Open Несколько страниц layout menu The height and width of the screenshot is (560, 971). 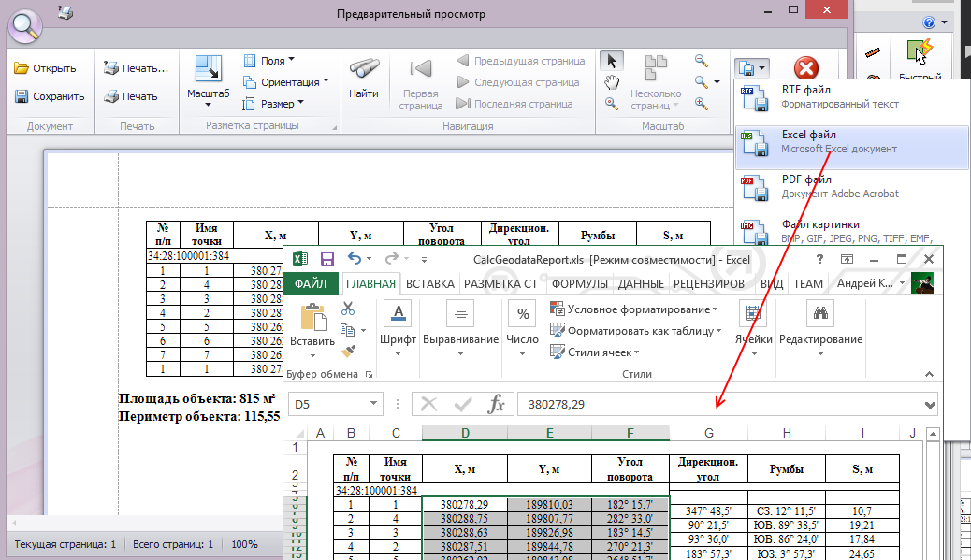pyautogui.click(x=656, y=83)
